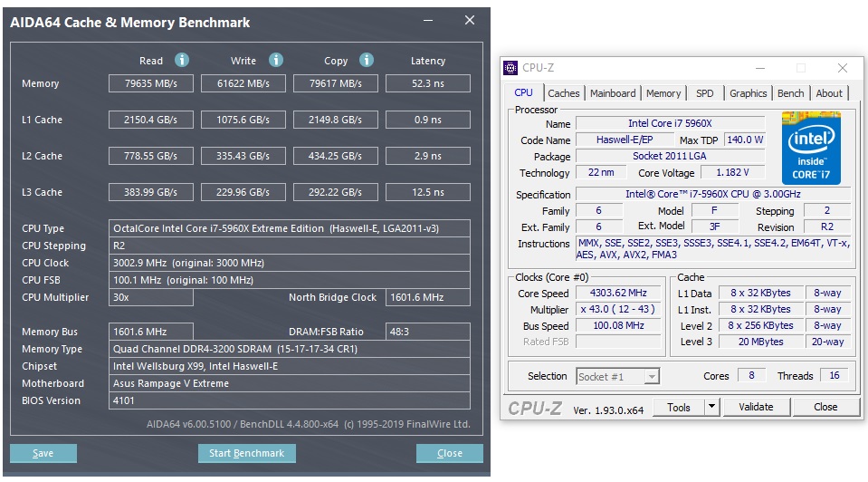The image size is (868, 482).
Task: Close the CPU-Z window with the X
Action: coord(842,68)
